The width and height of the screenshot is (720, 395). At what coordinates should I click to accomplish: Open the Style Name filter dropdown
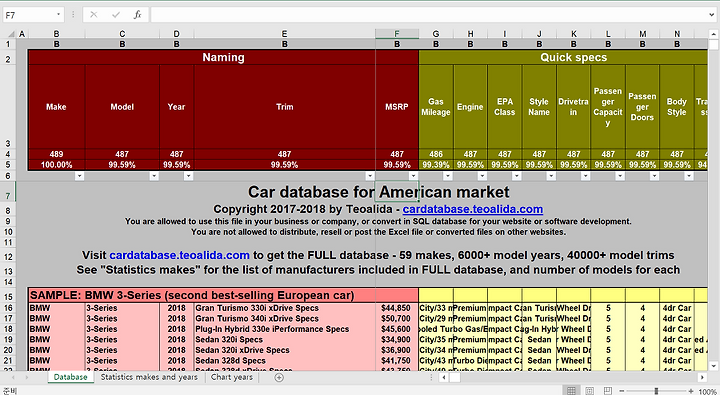coord(551,176)
